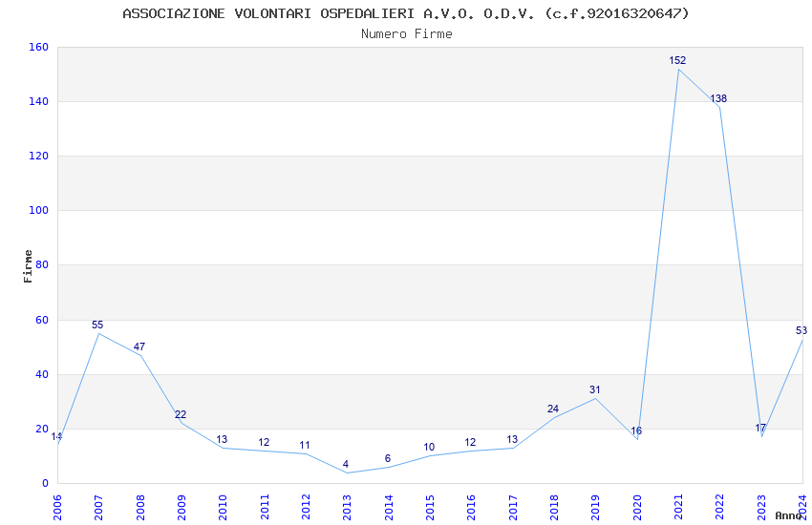Select the 152 peak data label
Image resolution: width=812 pixels, height=525 pixels.
click(x=677, y=60)
